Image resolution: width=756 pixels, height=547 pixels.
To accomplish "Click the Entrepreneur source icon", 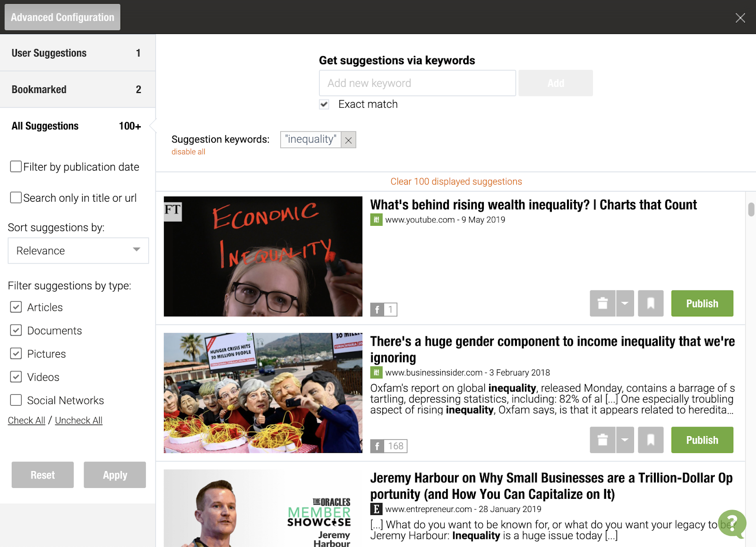I will tap(376, 509).
